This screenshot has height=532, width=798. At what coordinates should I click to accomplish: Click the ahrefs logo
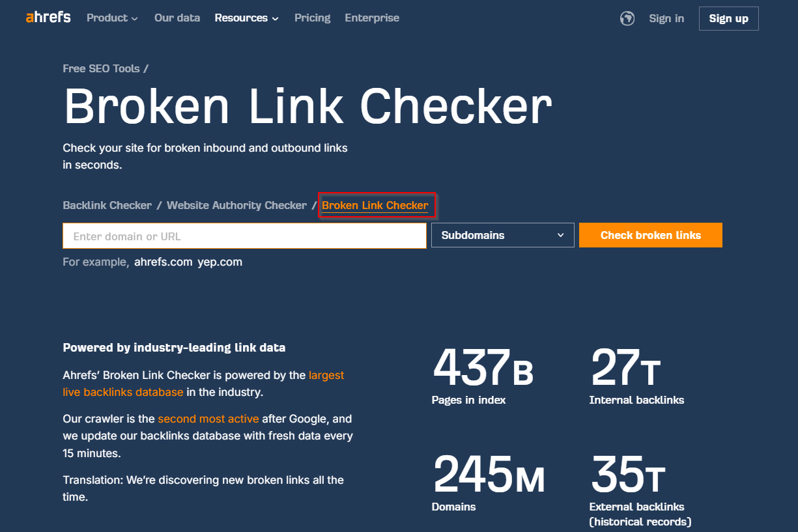pos(48,18)
